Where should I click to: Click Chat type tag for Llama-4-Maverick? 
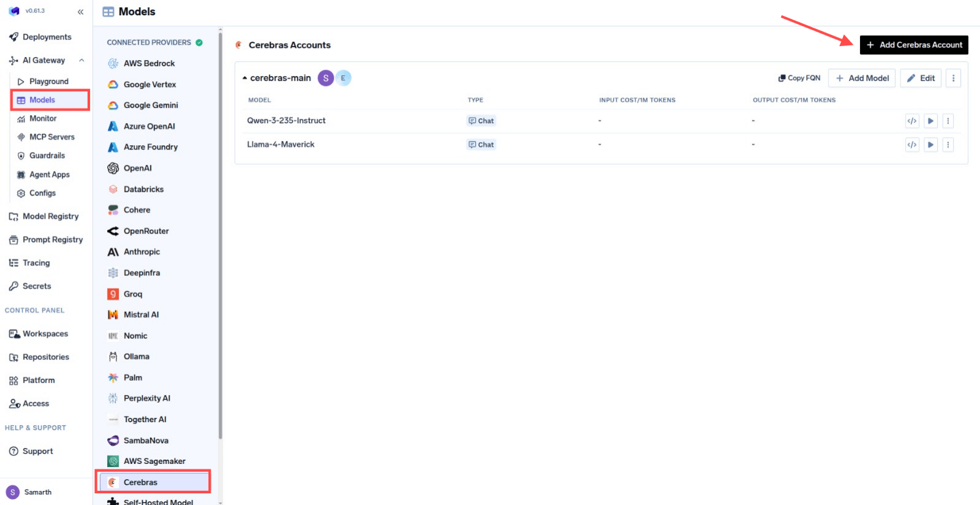coord(481,145)
